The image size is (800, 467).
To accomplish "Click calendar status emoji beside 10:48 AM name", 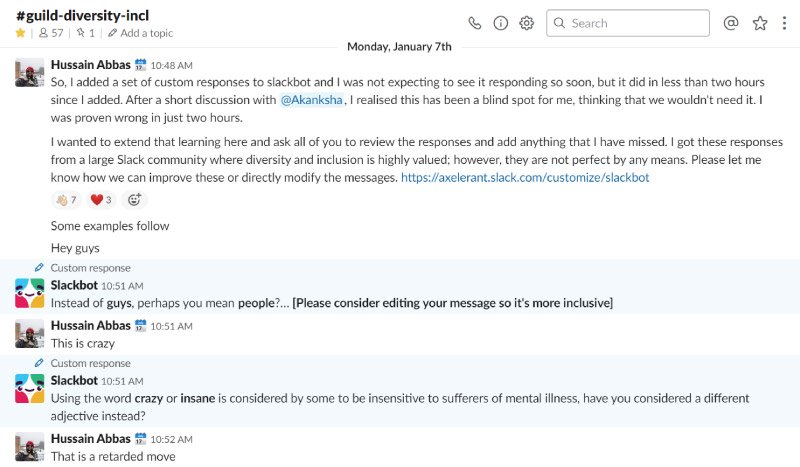I will [x=140, y=65].
